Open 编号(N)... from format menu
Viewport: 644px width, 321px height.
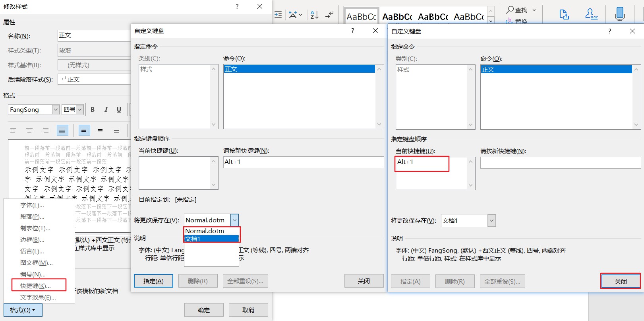33,274
